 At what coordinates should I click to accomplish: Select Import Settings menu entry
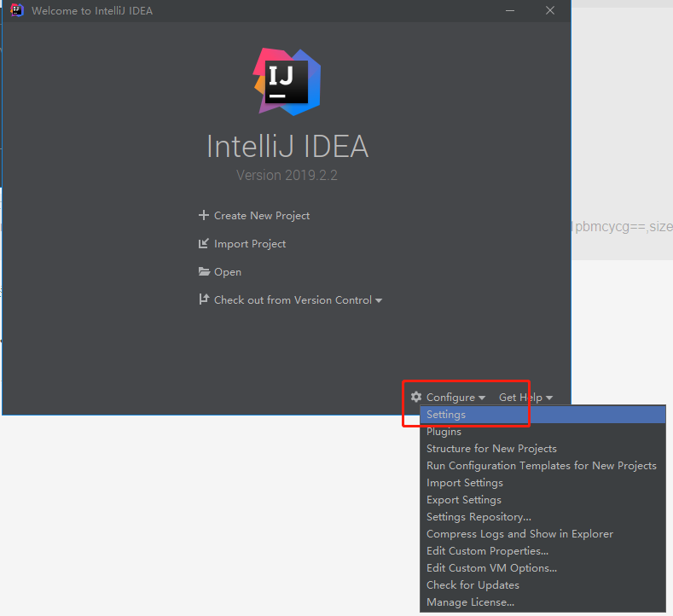point(542,483)
